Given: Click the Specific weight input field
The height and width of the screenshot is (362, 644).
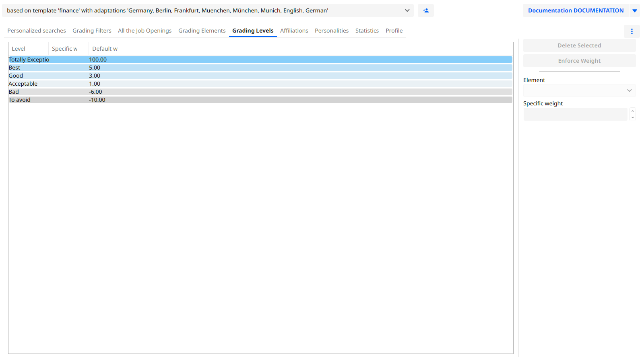Looking at the screenshot, I should pyautogui.click(x=575, y=114).
